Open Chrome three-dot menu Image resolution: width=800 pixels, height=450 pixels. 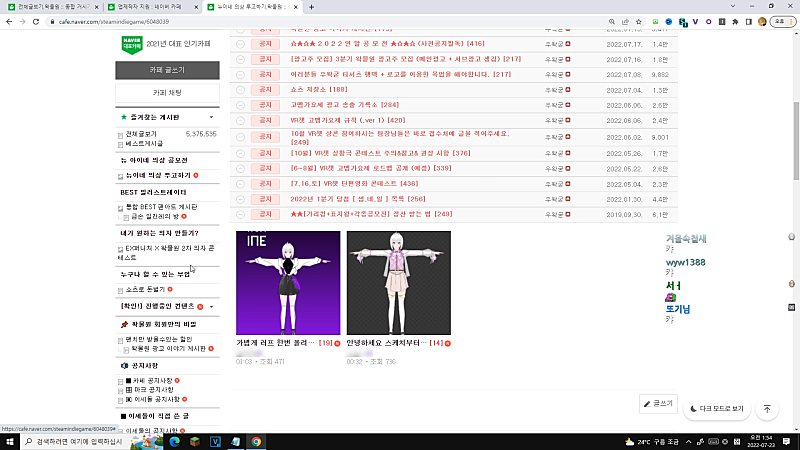tap(791, 22)
